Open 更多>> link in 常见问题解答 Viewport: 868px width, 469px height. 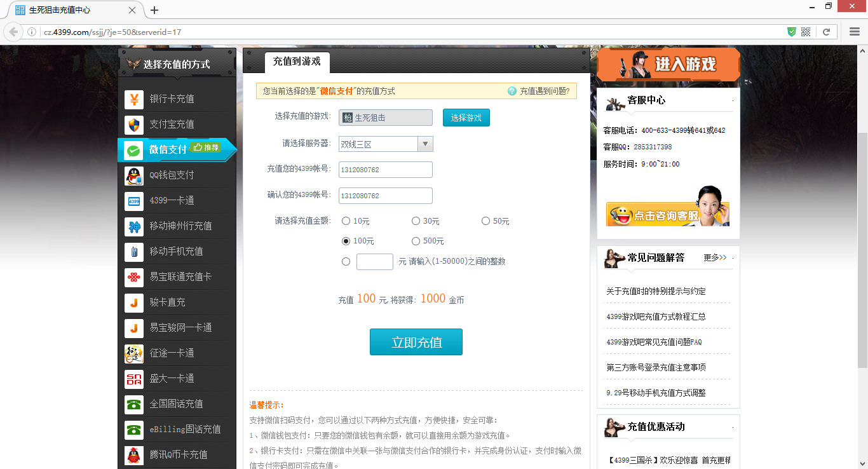coord(715,257)
